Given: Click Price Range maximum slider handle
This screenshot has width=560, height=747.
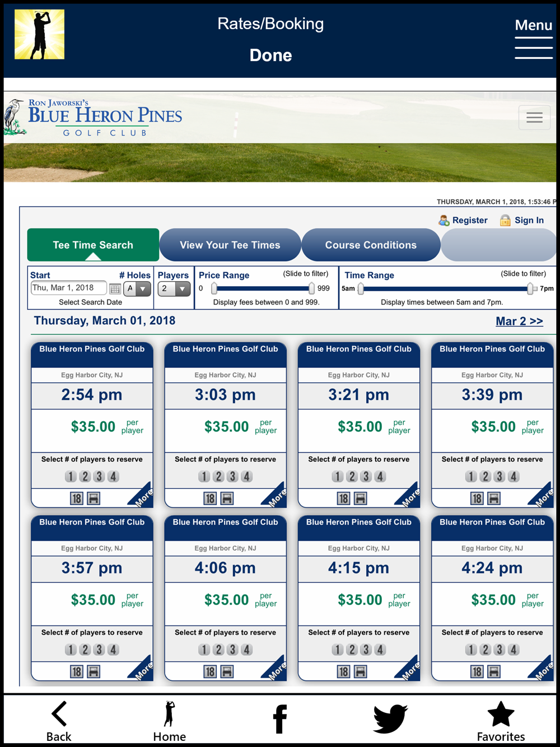Looking at the screenshot, I should (311, 288).
